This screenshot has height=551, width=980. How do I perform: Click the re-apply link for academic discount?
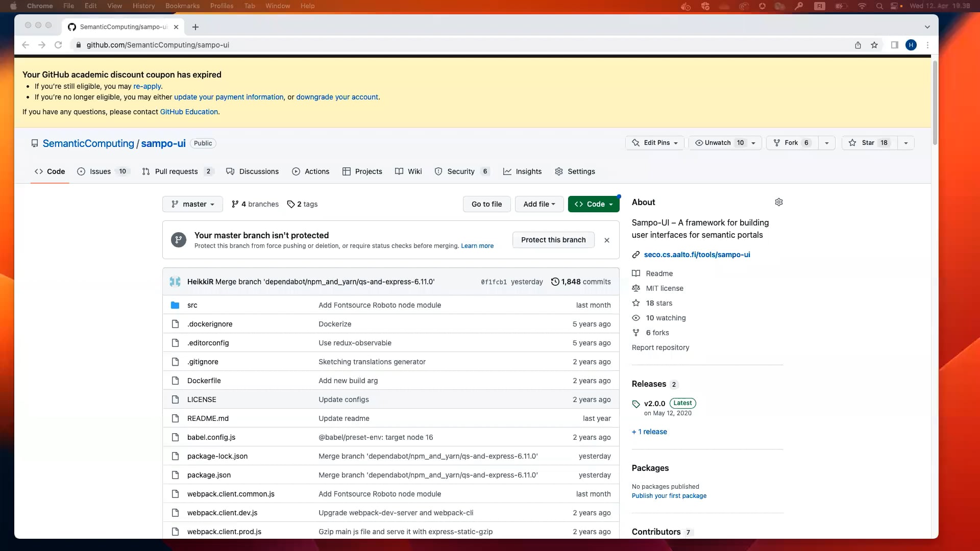click(x=146, y=86)
